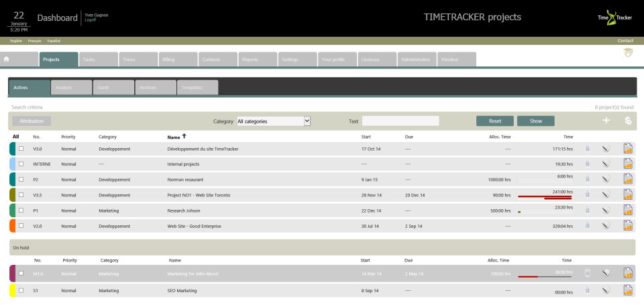Click the dollar sign billing icon
This screenshot has height=305, width=644.
click(x=628, y=121)
